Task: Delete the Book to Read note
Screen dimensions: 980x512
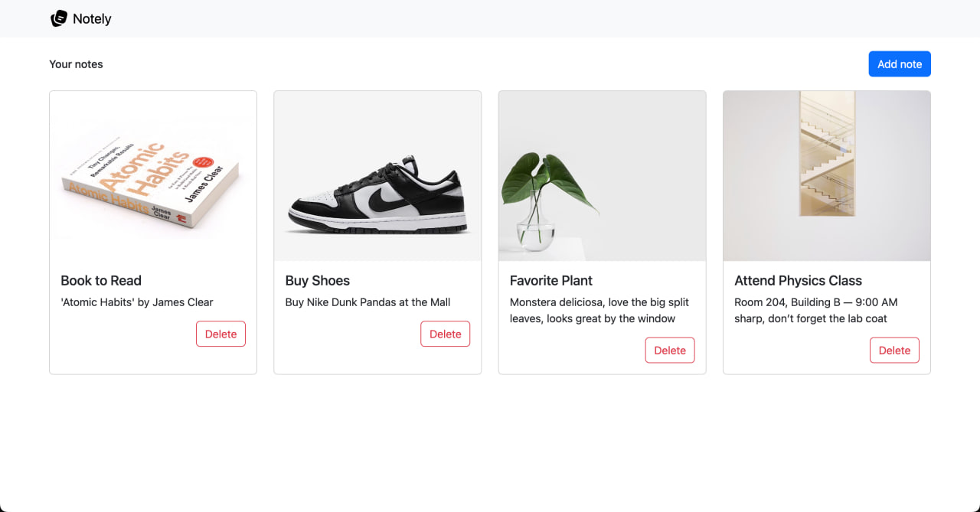Action: pyautogui.click(x=220, y=334)
